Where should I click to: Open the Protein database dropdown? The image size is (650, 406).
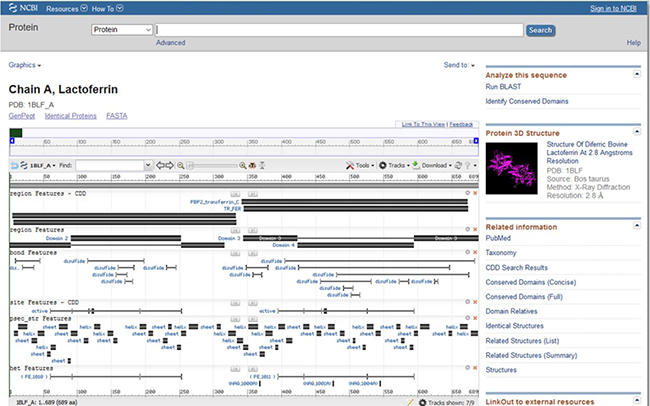tap(122, 30)
